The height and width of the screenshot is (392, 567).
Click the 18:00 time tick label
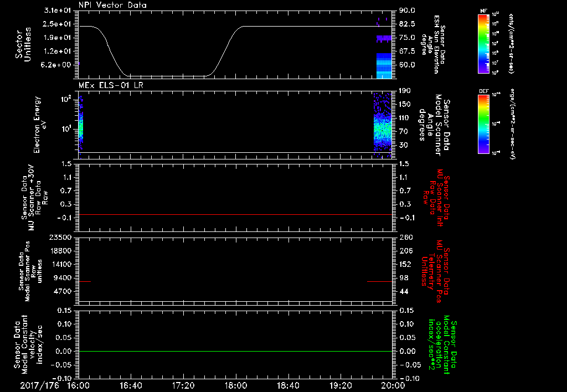(x=236, y=385)
